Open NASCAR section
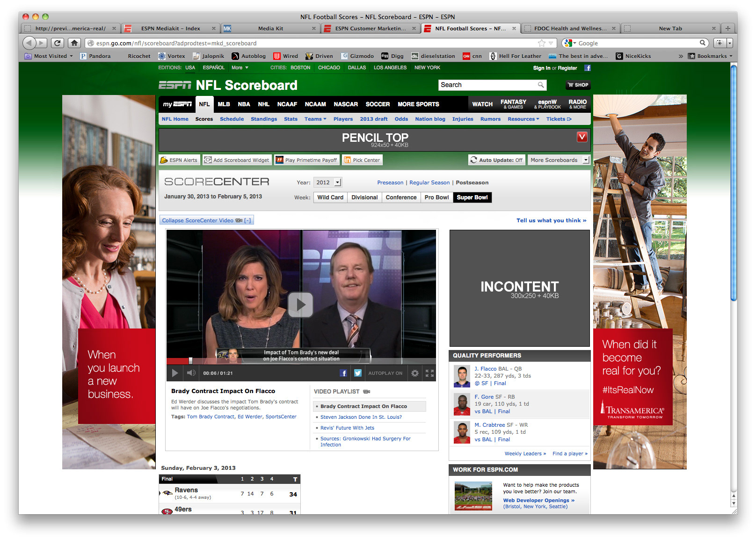 coord(346,104)
